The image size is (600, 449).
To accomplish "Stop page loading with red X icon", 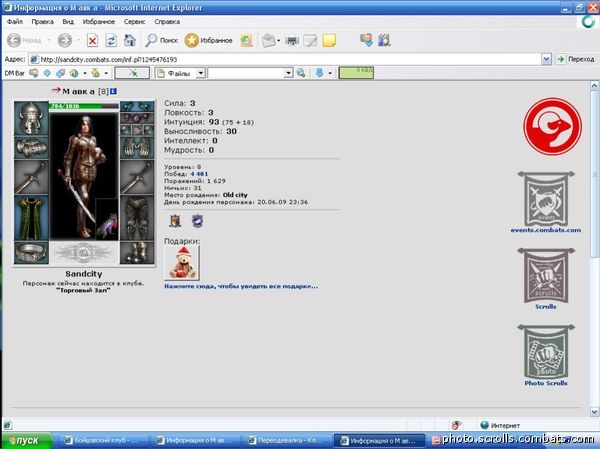I will pos(92,40).
